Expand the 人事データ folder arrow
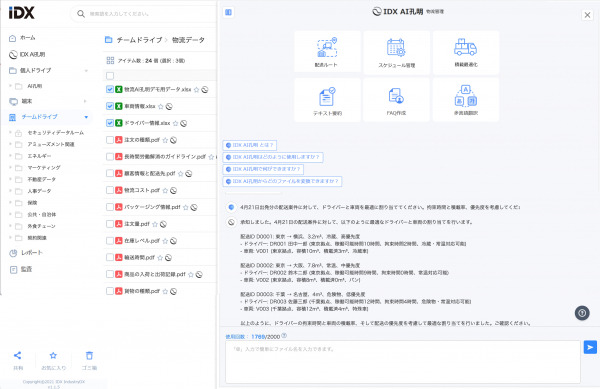This screenshot has height=389, width=600. (x=10, y=191)
